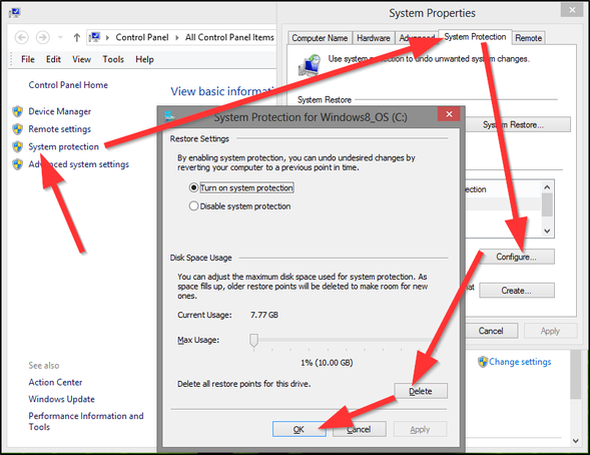Viewport: 590px width, 455px height.
Task: Switch to the Hardware tab
Action: pyautogui.click(x=374, y=38)
